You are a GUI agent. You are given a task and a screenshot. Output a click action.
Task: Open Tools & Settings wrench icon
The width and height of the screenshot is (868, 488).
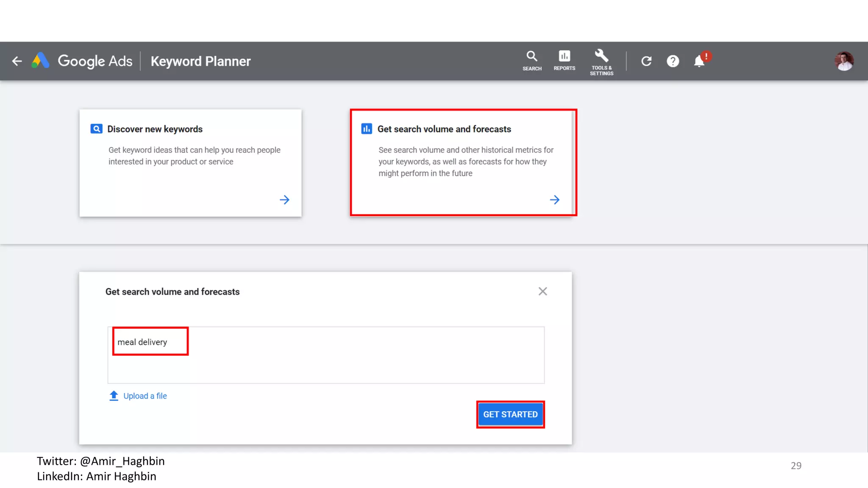pos(601,61)
